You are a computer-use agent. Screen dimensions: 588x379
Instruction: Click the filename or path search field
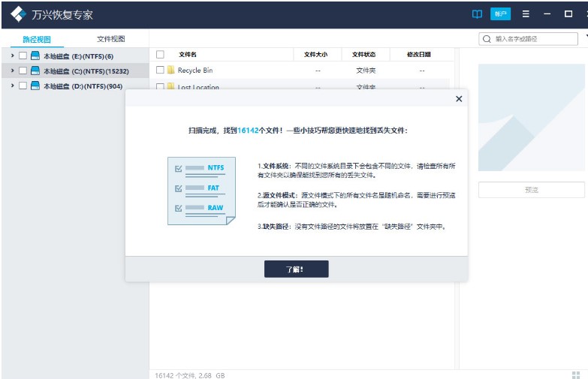tap(533, 39)
